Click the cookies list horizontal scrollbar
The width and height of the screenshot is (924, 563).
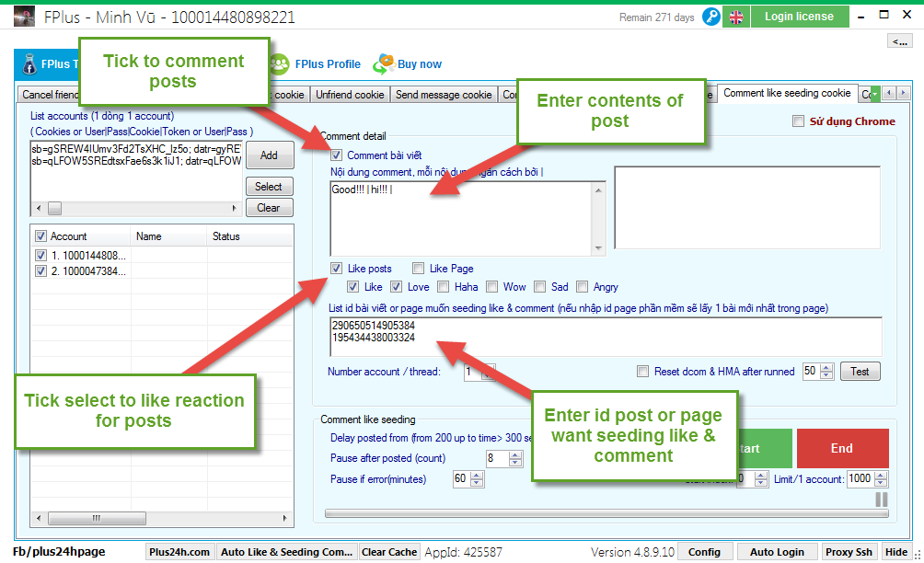[136, 209]
